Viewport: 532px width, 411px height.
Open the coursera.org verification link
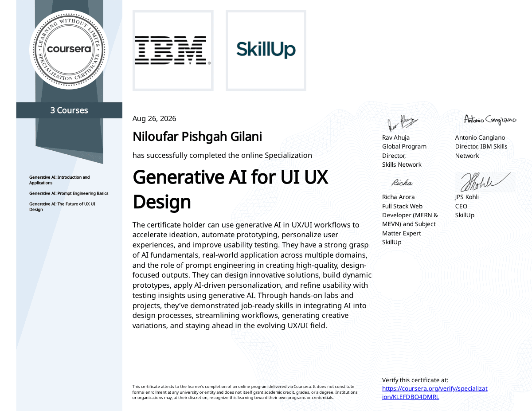(x=434, y=393)
